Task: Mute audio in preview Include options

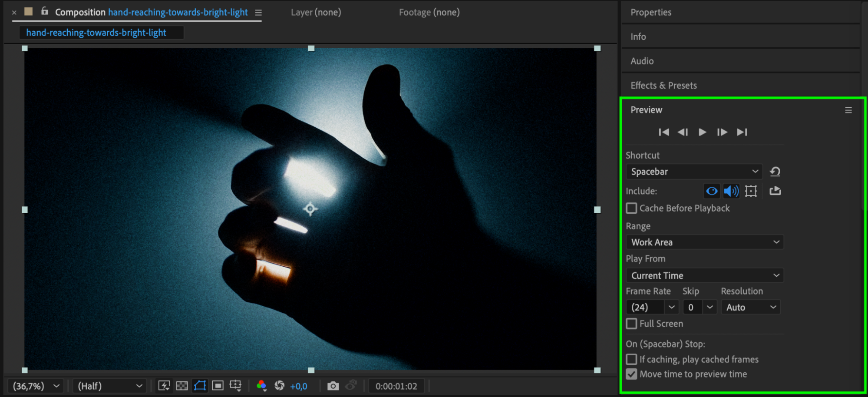Action: pyautogui.click(x=731, y=191)
